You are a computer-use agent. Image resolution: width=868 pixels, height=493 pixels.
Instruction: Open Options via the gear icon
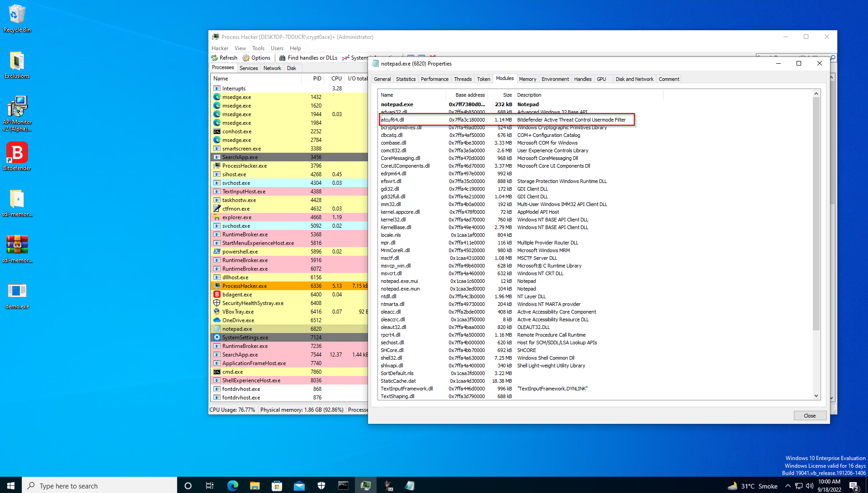[x=246, y=58]
